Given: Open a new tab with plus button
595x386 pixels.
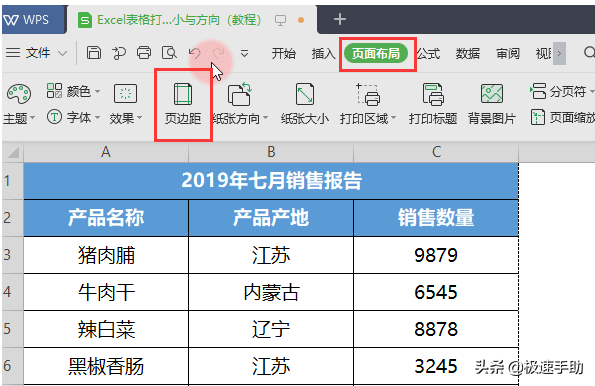Looking at the screenshot, I should pyautogui.click(x=340, y=19).
